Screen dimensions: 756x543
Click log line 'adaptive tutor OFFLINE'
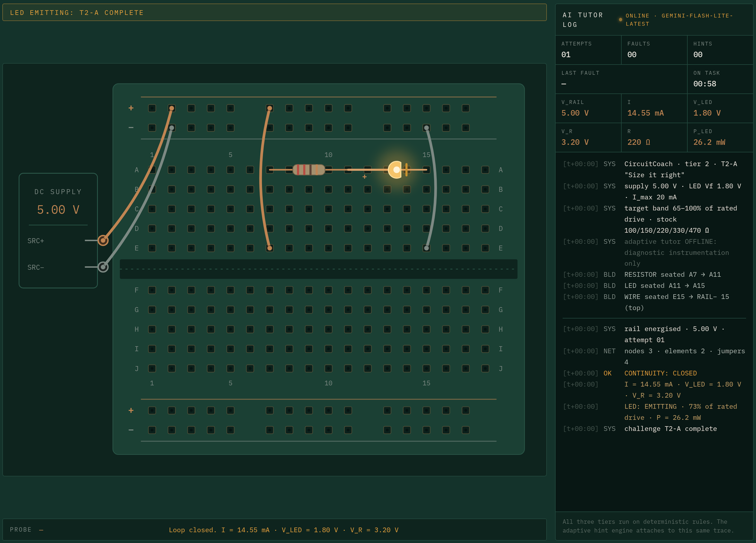654,253
